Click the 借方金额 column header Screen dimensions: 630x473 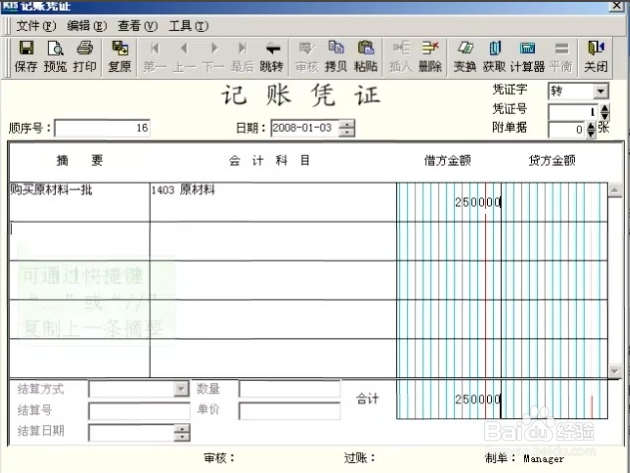(x=448, y=161)
